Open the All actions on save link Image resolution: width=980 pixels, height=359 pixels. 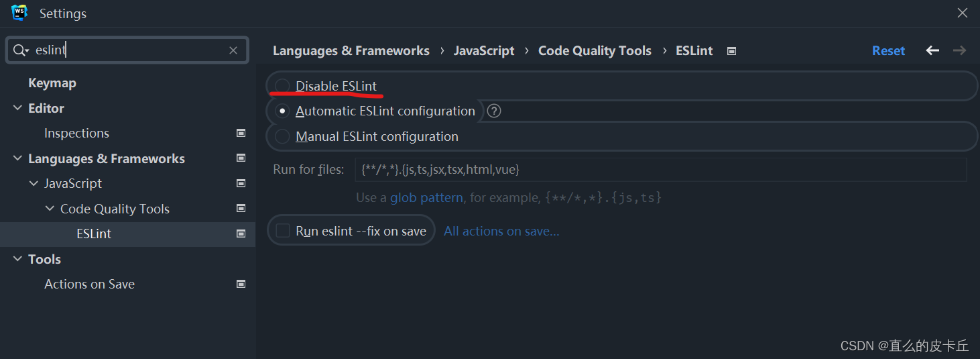click(501, 231)
